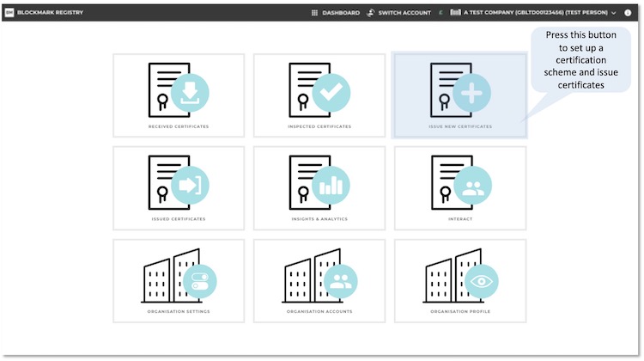Open the Insights & Analytics tile
The height and width of the screenshot is (361, 644).
click(x=319, y=187)
